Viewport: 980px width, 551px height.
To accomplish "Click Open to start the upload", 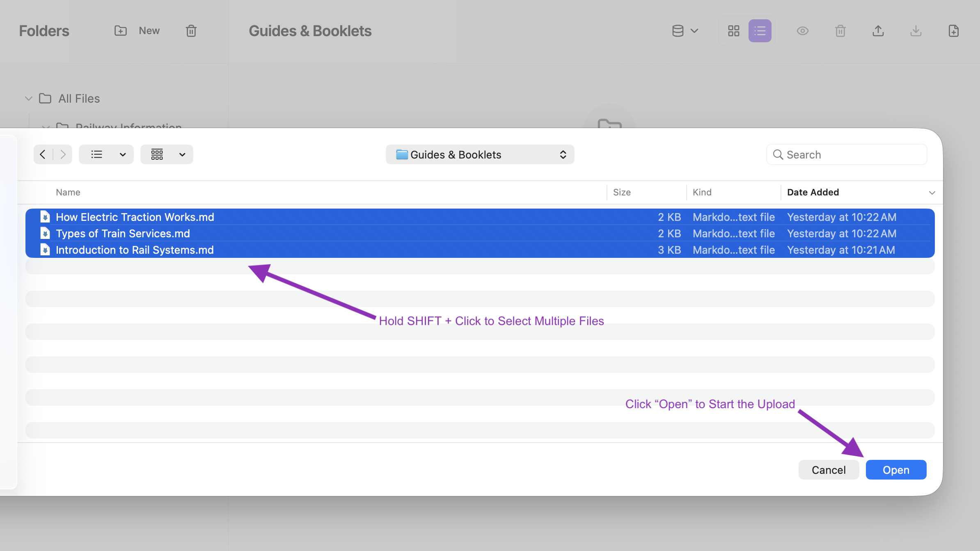I will [x=895, y=469].
